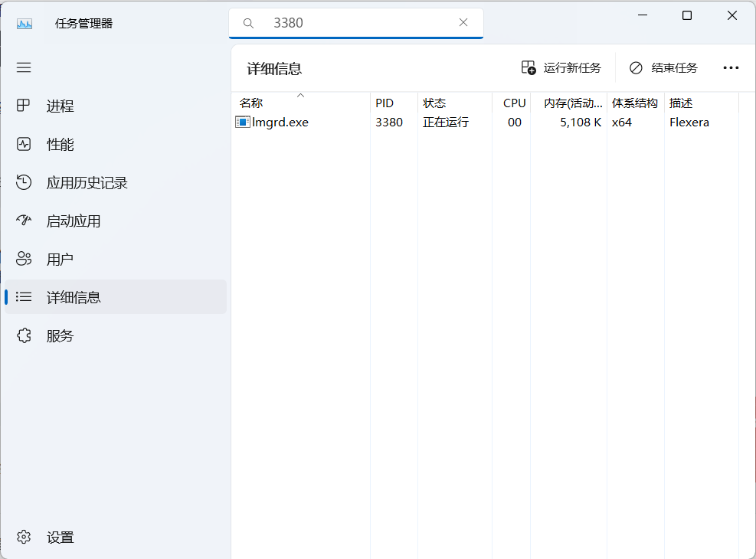Clear the search box with X
Image resolution: width=756 pixels, height=559 pixels.
pos(463,23)
